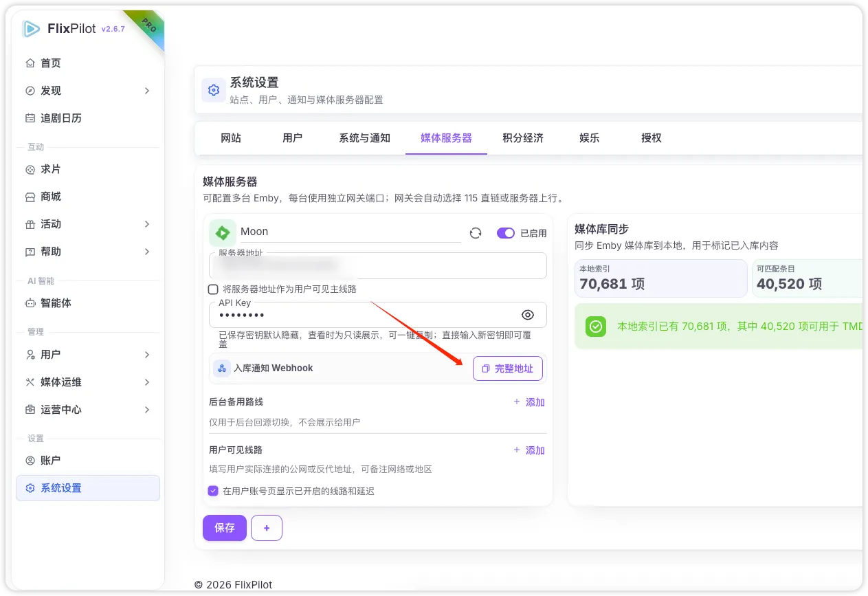Reveal the API Key with eye icon
The width and height of the screenshot is (868, 596).
point(528,315)
